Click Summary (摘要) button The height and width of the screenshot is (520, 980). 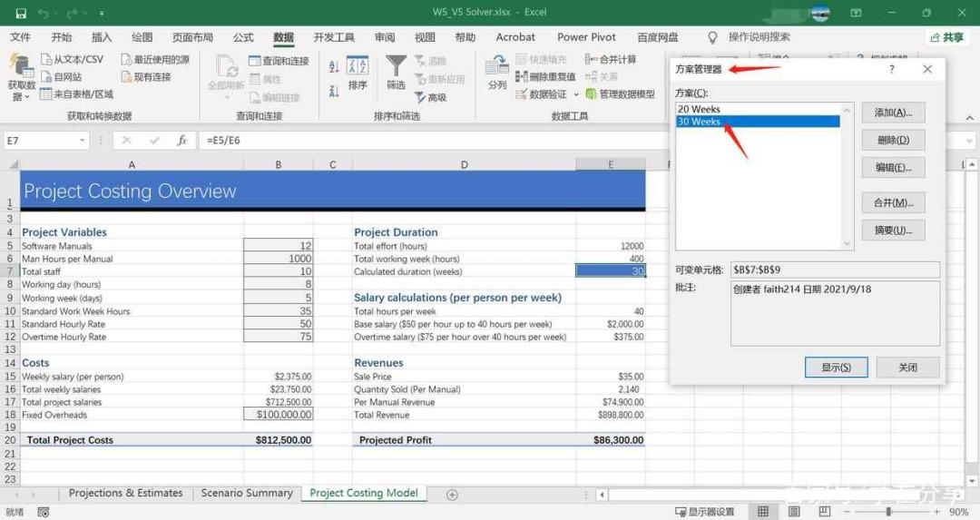(x=893, y=230)
